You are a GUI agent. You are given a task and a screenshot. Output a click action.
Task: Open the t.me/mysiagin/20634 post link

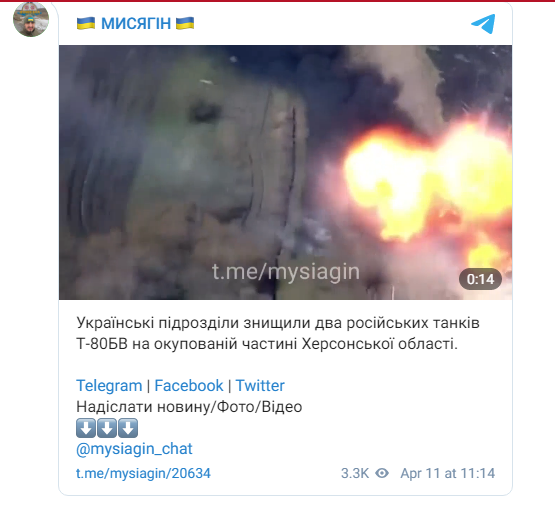(x=143, y=474)
